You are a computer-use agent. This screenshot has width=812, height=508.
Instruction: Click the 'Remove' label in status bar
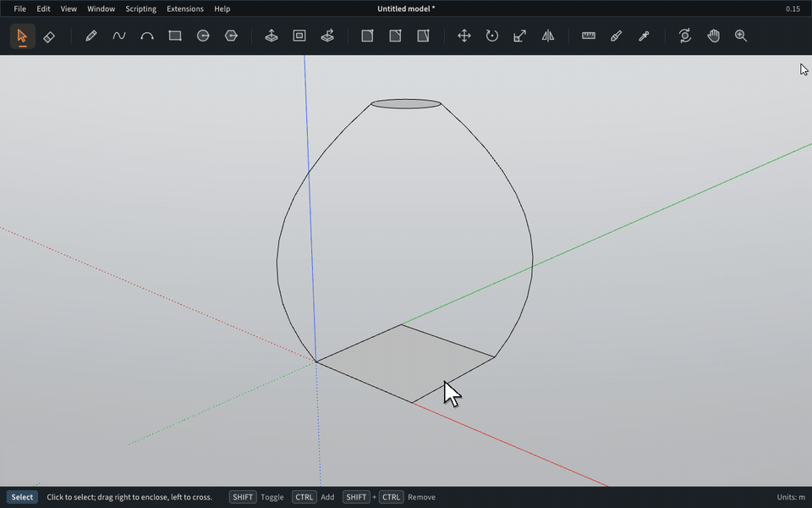tap(421, 497)
